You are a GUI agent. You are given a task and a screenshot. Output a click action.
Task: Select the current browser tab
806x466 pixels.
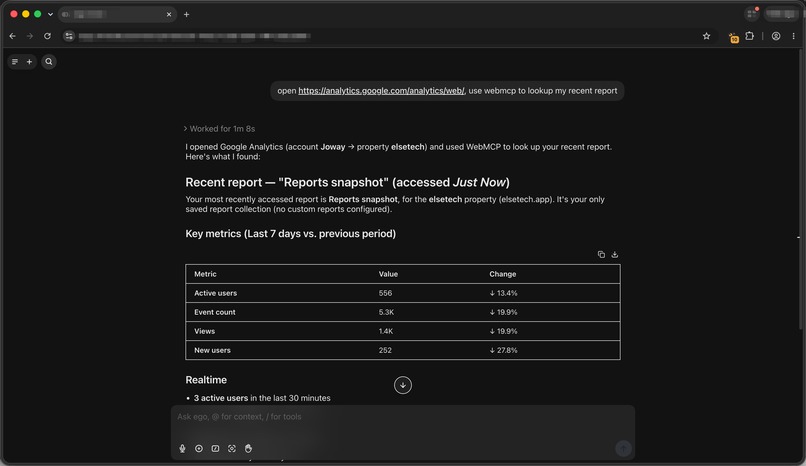click(x=117, y=14)
